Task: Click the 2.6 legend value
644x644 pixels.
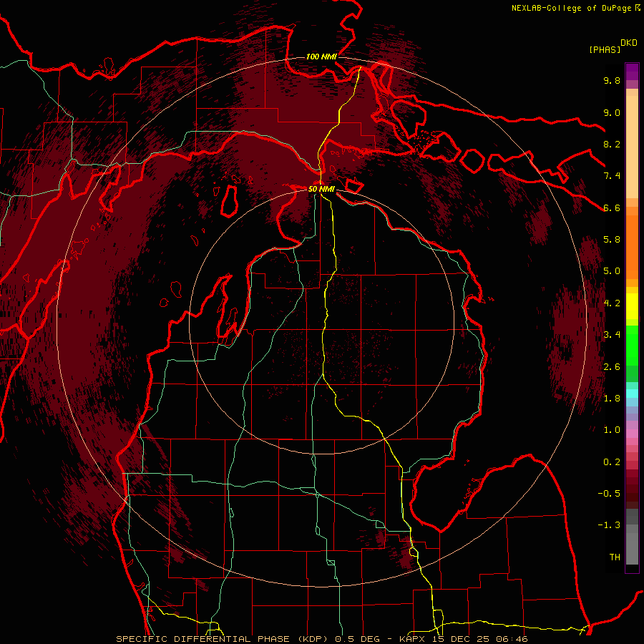Action: [612, 367]
